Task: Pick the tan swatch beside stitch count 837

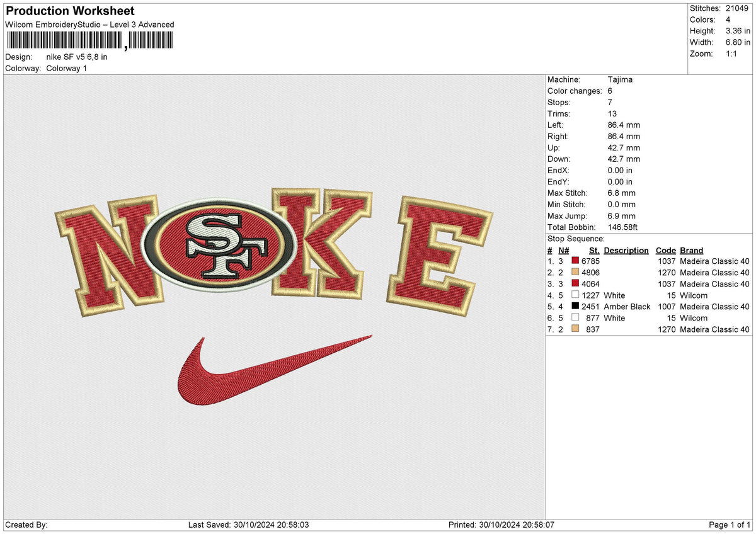Action: (x=575, y=329)
